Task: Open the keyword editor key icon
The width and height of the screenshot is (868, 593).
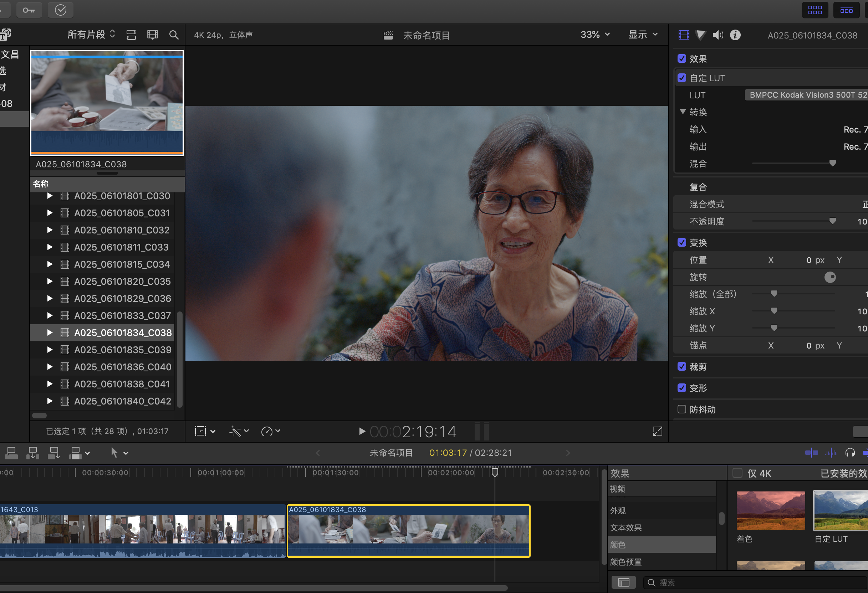Action: (x=29, y=10)
